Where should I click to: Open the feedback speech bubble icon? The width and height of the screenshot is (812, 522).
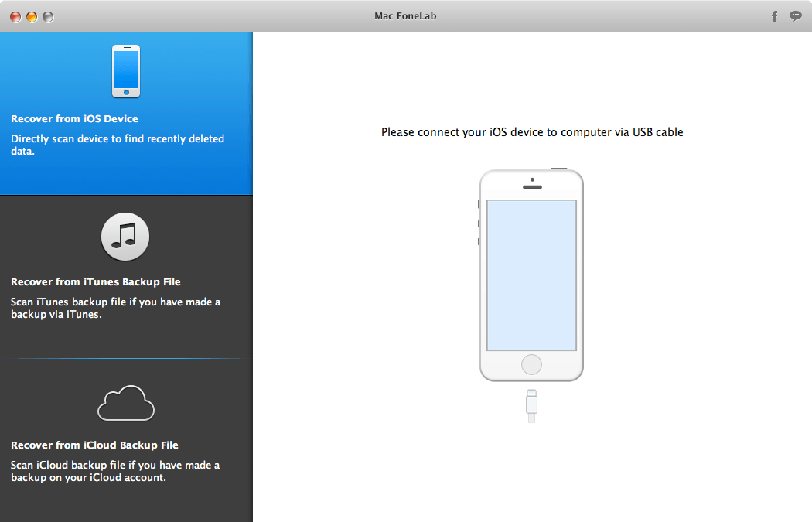pyautogui.click(x=795, y=16)
